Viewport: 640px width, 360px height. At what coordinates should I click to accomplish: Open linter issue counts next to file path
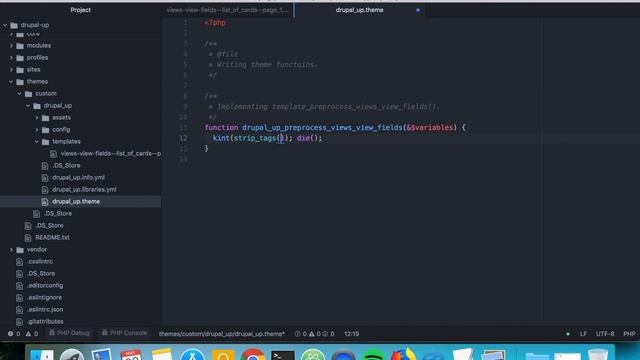coord(314,334)
